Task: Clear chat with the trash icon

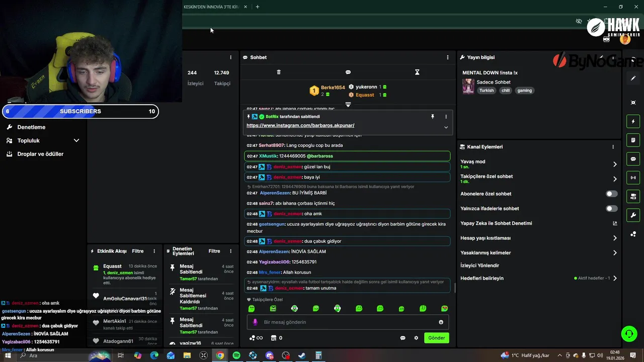Action: pos(279,72)
